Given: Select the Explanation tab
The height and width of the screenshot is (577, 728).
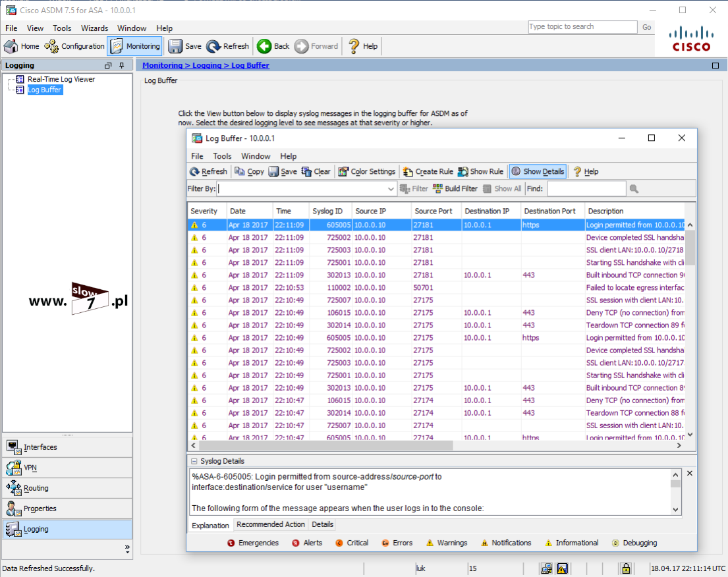Looking at the screenshot, I should (x=210, y=525).
